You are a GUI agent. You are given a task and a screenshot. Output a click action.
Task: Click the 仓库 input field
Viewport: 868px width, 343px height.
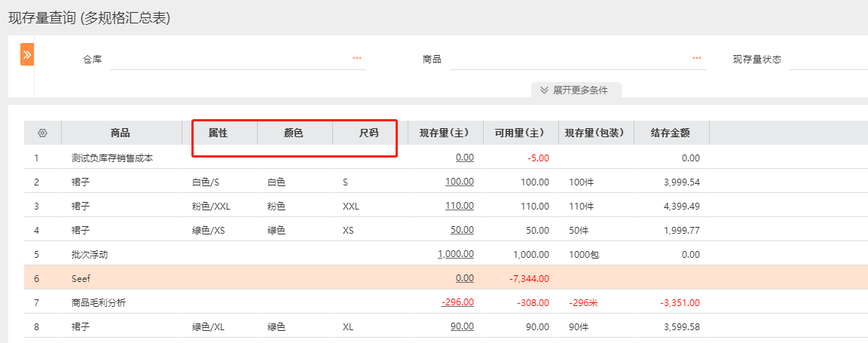238,60
